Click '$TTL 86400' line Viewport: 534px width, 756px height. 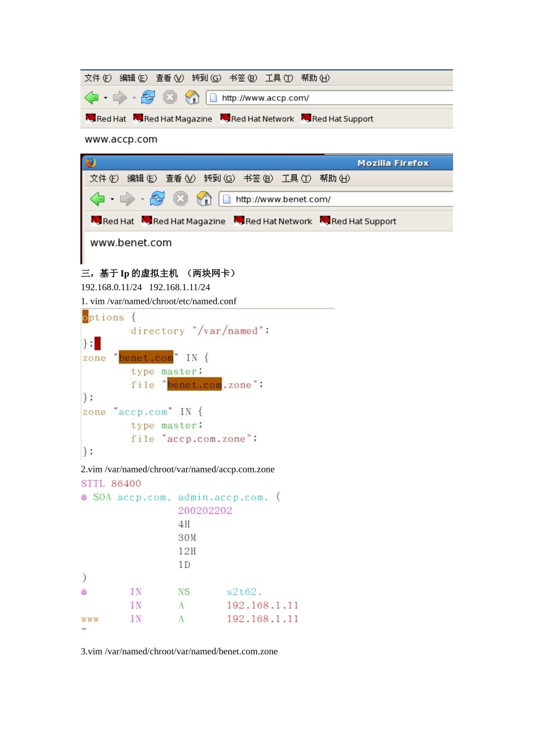(x=111, y=484)
